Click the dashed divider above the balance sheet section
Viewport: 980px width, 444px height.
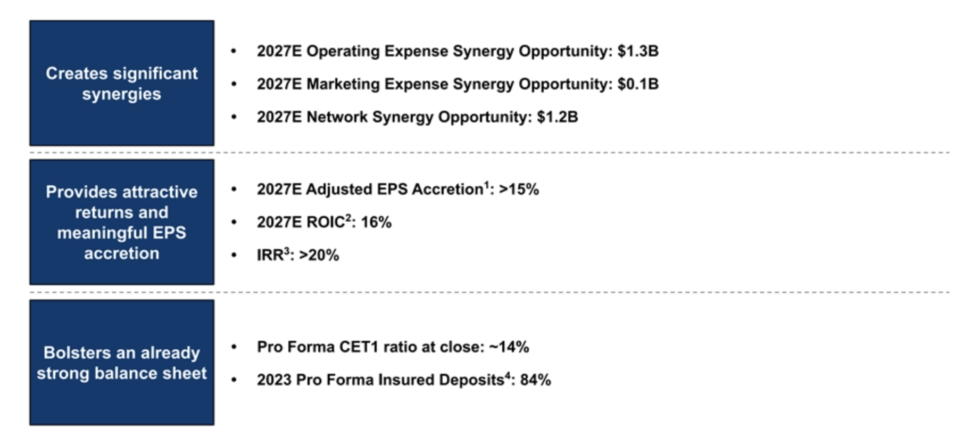click(489, 292)
